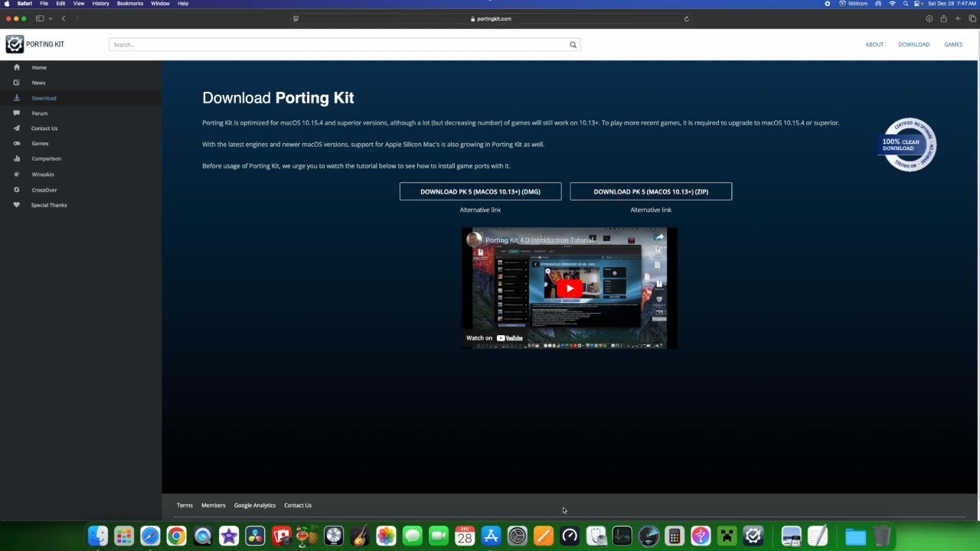The image size is (980, 551).
Task: Click Alternative link under DMG button
Action: (x=480, y=210)
